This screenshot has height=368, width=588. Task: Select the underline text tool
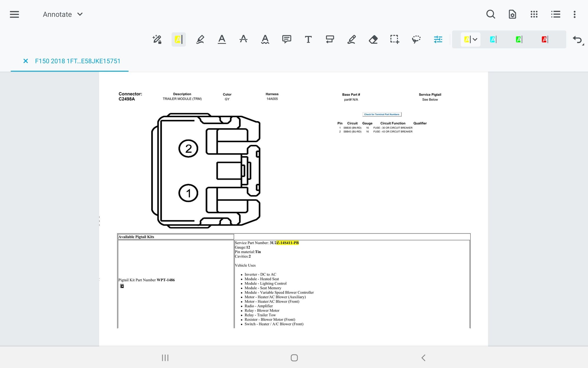(x=222, y=39)
